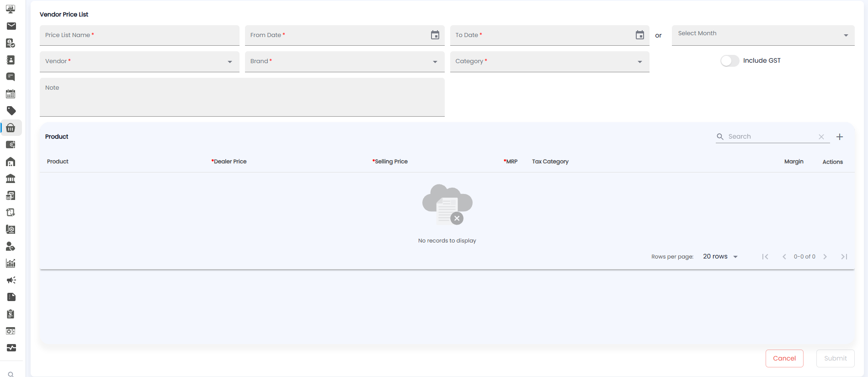The width and height of the screenshot is (868, 377).
Task: Click the Margin column header
Action: 794,162
